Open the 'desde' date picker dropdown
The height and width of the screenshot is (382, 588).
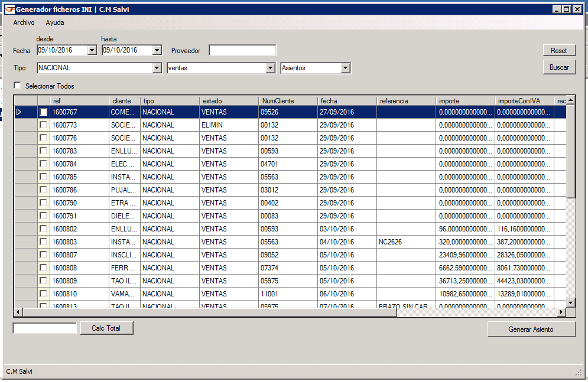click(x=92, y=51)
